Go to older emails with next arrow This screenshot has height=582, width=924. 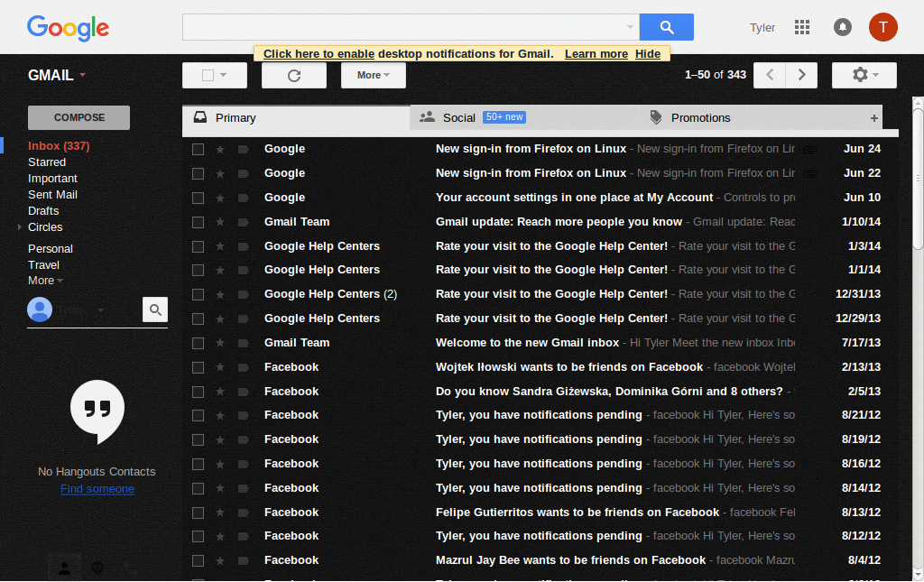801,76
